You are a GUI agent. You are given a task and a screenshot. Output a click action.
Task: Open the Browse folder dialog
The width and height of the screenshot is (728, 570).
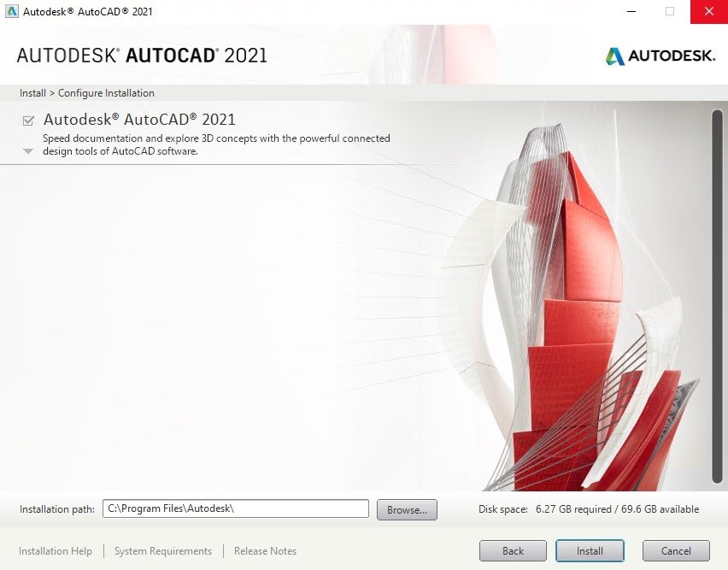407,509
